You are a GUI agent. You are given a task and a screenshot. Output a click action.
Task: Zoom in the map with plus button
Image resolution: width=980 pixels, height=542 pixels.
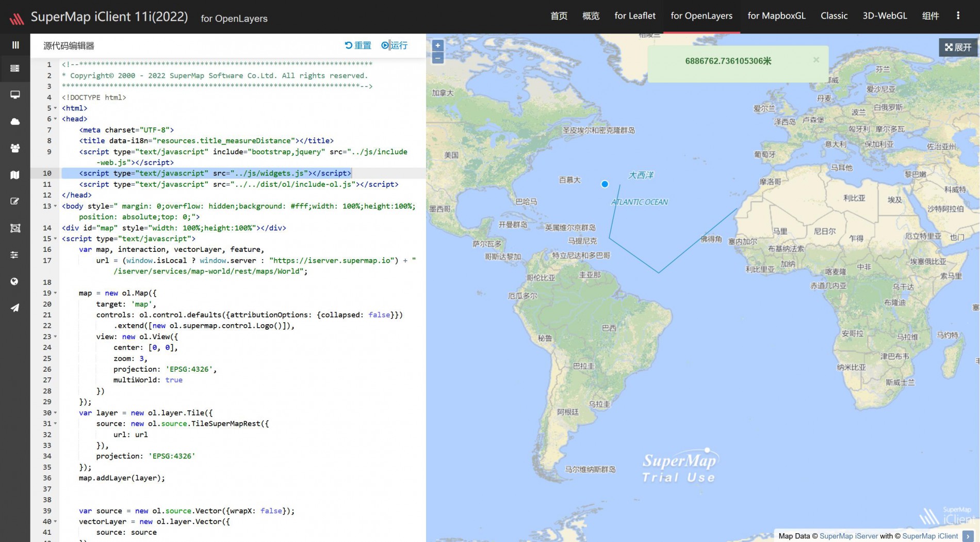[437, 45]
